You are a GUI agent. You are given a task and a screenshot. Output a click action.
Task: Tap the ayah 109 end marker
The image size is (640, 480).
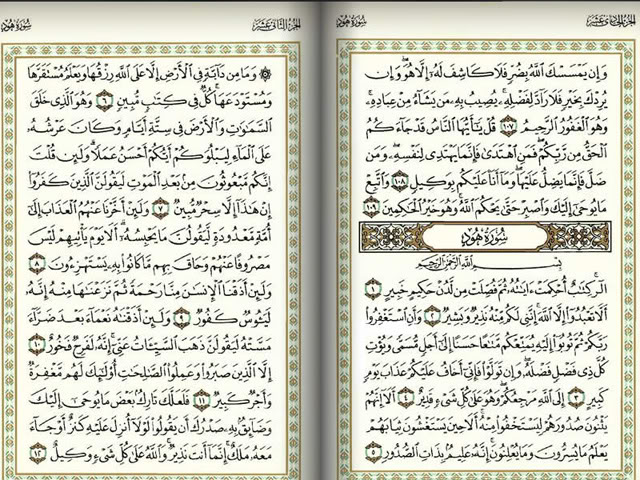372,208
